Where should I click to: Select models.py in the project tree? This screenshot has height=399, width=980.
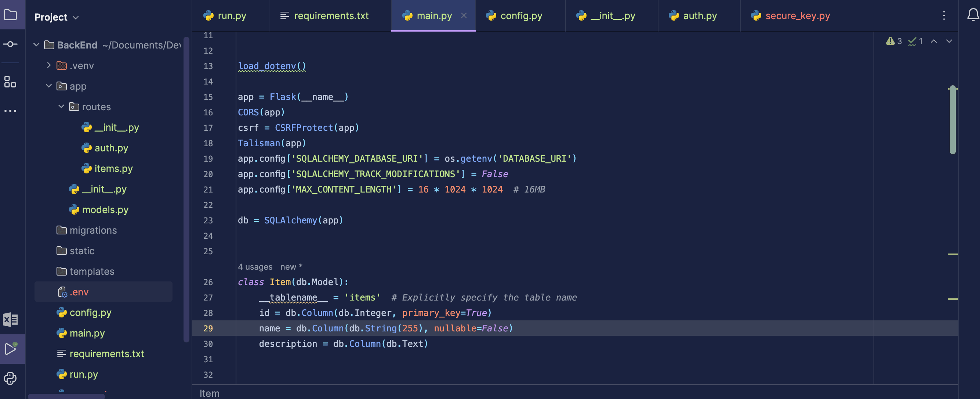98,209
